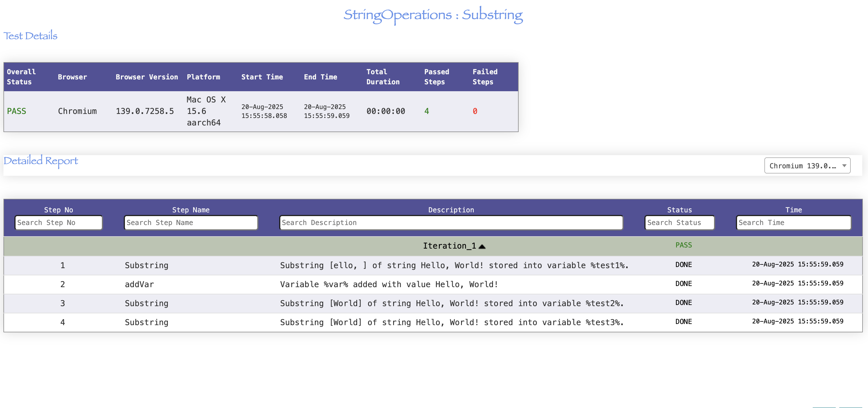
Task: Click the Description column header
Action: click(x=451, y=210)
